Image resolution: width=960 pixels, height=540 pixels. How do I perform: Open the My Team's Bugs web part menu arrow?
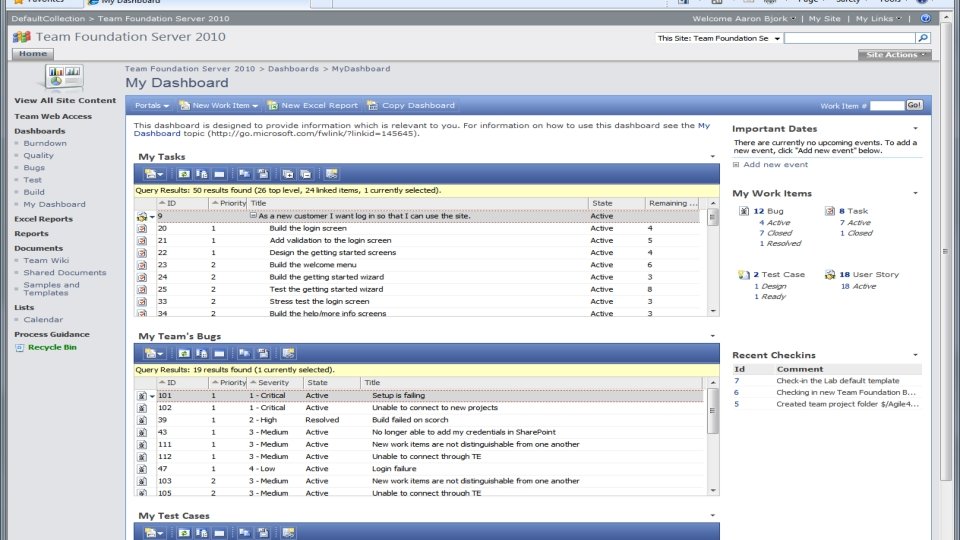tap(712, 336)
